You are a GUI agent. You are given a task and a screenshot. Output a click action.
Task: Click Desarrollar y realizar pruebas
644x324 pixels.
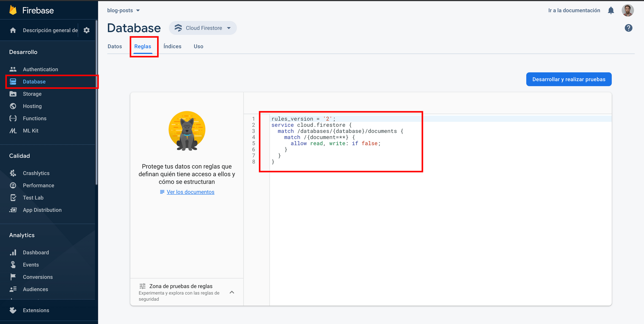(569, 79)
